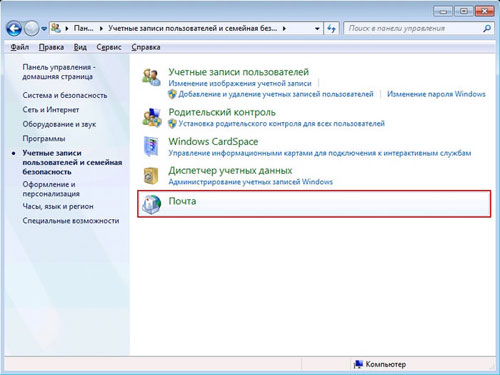The image size is (500, 375).
Task: Open the recent pages dropdown arrow
Action: tap(44, 29)
